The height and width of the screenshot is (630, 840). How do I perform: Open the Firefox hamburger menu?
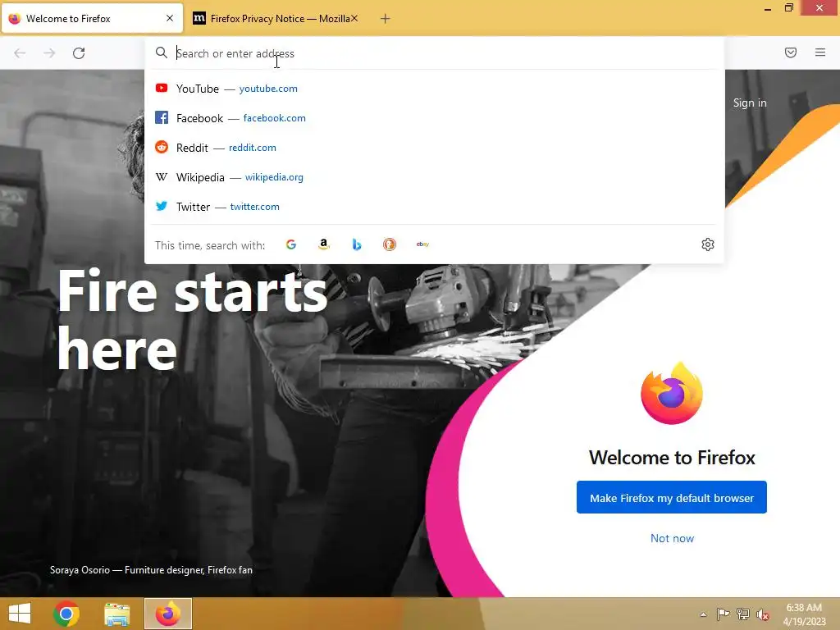point(819,52)
